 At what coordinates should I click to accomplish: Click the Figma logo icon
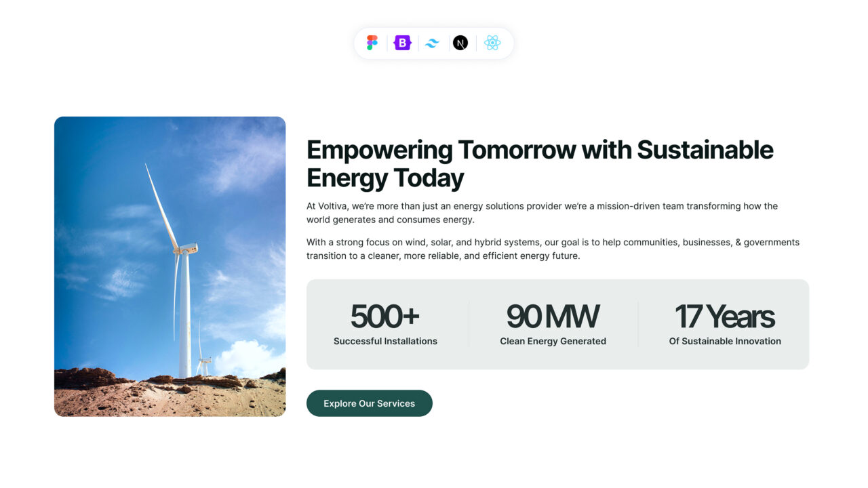[372, 43]
